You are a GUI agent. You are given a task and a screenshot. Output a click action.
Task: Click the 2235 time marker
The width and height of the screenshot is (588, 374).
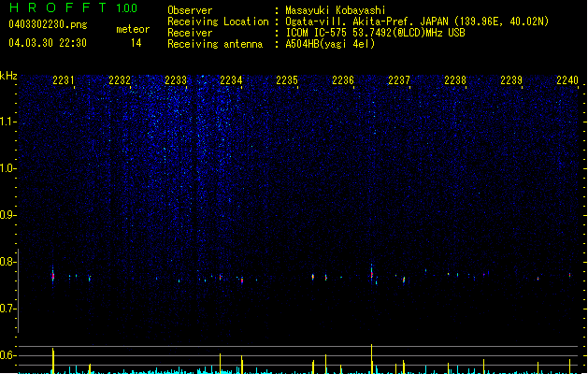coord(287,80)
